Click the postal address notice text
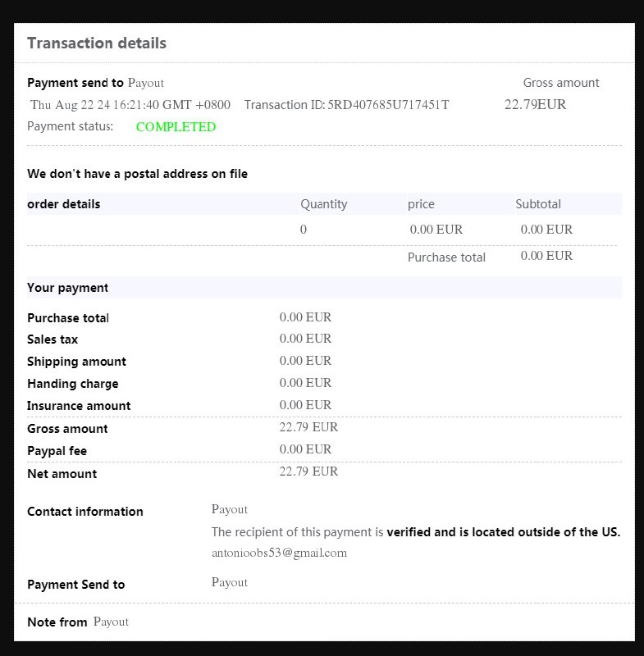Viewport: 644px width, 656px height. 137,174
